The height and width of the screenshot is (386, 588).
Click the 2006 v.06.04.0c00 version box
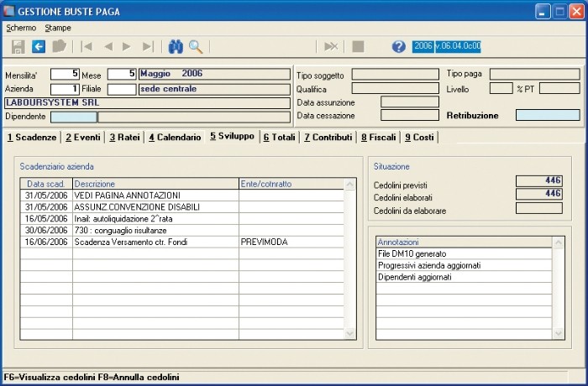(446, 46)
